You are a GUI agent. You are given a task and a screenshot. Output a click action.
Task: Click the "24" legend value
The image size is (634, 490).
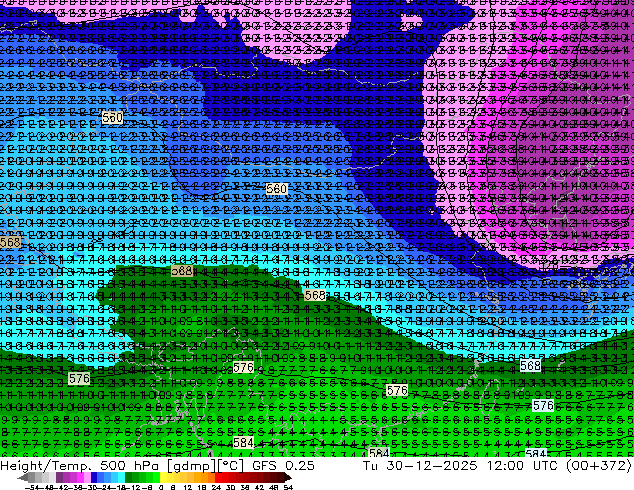216,488
